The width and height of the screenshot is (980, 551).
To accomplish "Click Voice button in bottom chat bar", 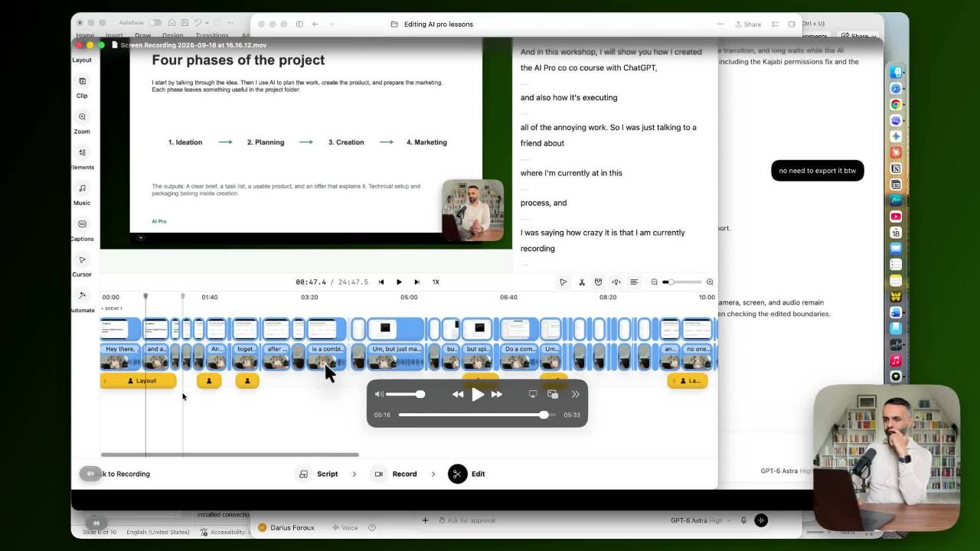I will (345, 527).
